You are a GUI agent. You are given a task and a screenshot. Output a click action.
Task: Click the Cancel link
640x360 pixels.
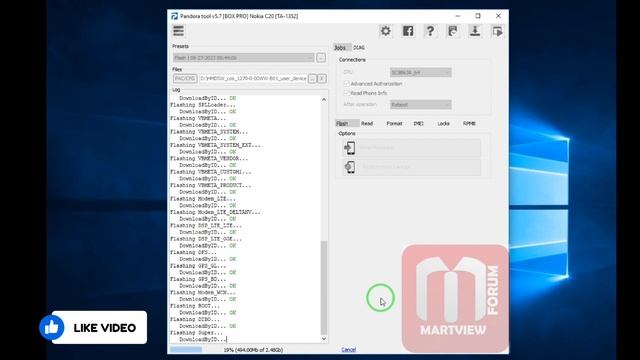coord(348,349)
